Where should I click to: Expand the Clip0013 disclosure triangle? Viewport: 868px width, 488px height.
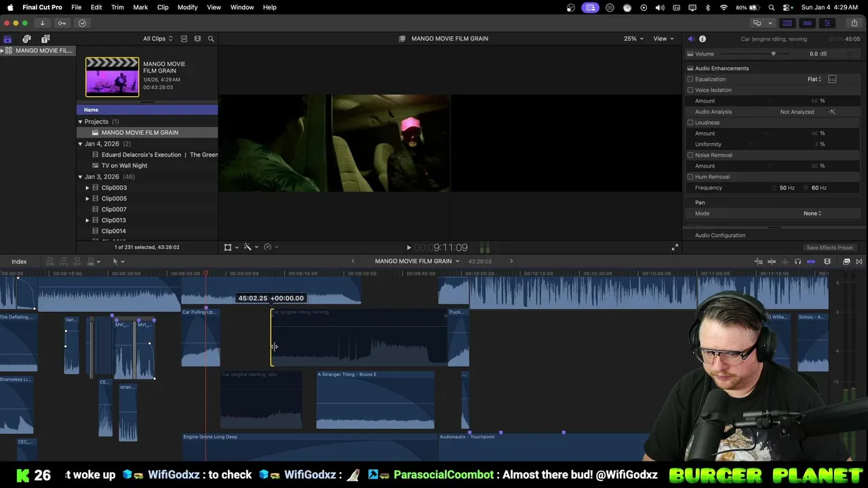pos(87,220)
